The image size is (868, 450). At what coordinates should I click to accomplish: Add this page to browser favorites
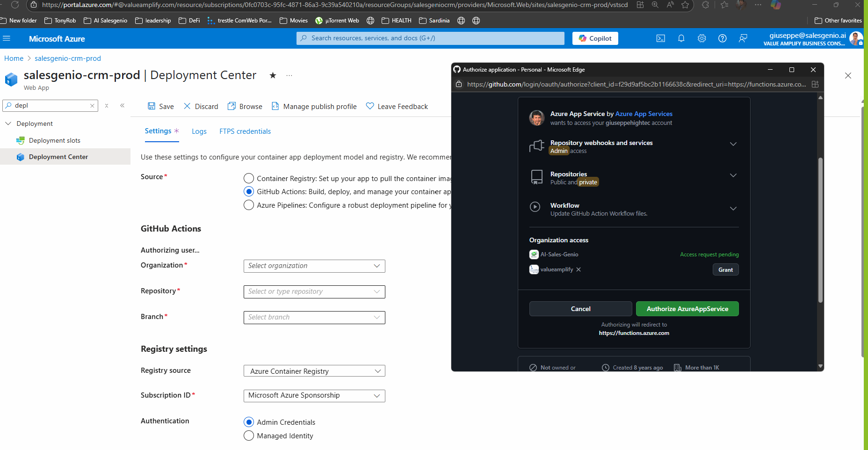coord(686,5)
